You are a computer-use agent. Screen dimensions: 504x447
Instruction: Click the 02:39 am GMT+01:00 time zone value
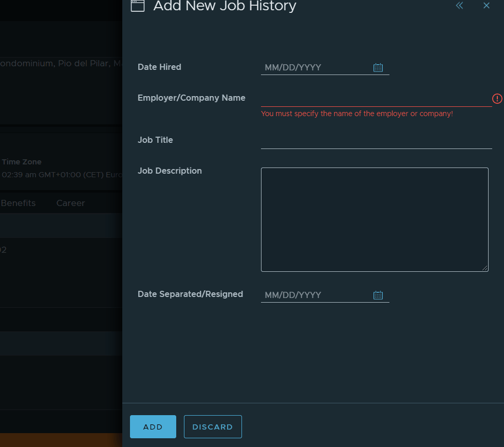[x=62, y=175]
